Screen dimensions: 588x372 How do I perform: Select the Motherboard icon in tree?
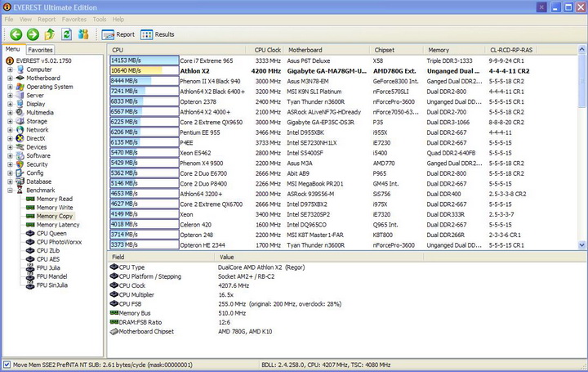20,78
